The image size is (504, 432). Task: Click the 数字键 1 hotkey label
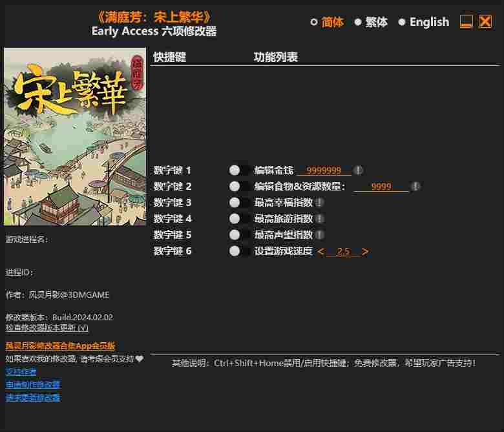pos(173,170)
